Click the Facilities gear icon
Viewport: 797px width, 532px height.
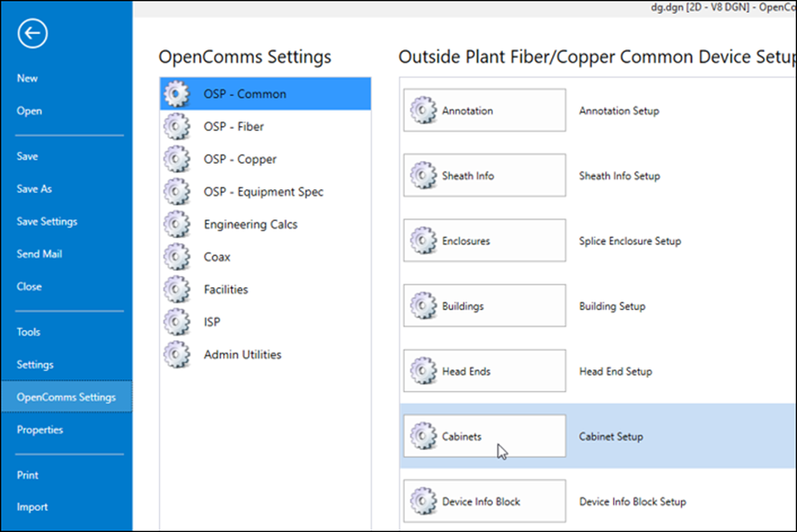(177, 289)
